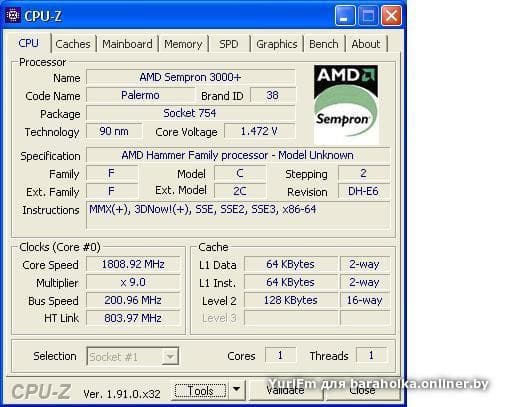Click the empty Level 3 size field
The image size is (512, 407).
tap(291, 318)
